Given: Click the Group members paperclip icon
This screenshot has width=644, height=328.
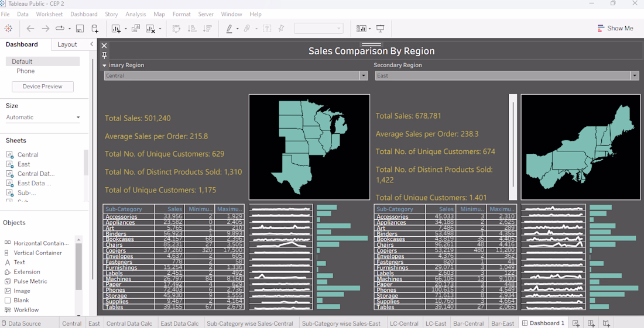Looking at the screenshot, I should 247,28.
